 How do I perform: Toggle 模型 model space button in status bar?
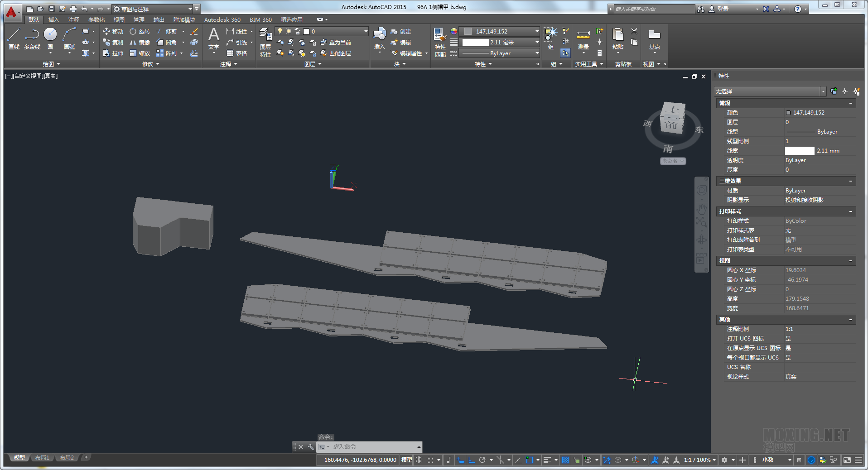coord(406,460)
